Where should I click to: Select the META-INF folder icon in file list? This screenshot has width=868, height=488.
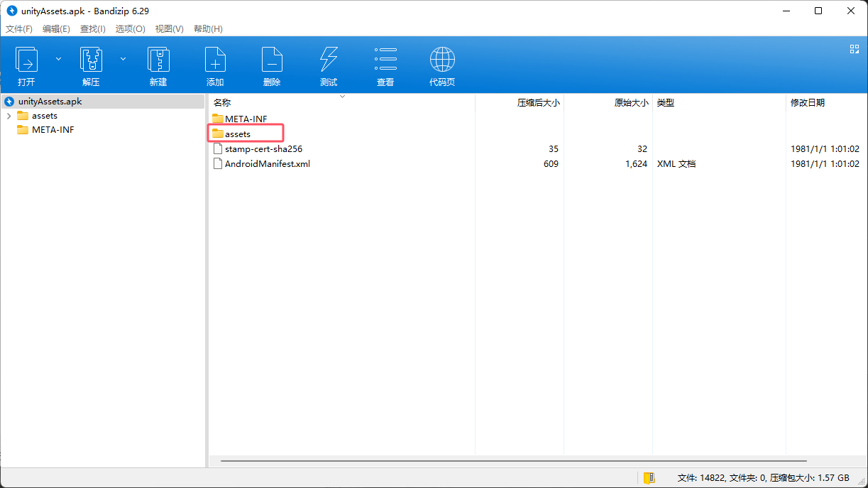[218, 119]
